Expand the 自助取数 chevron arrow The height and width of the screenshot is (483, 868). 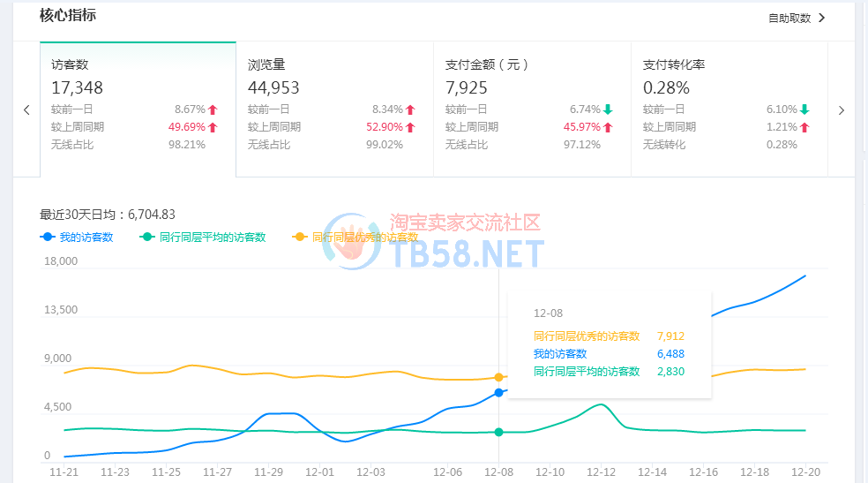(822, 18)
